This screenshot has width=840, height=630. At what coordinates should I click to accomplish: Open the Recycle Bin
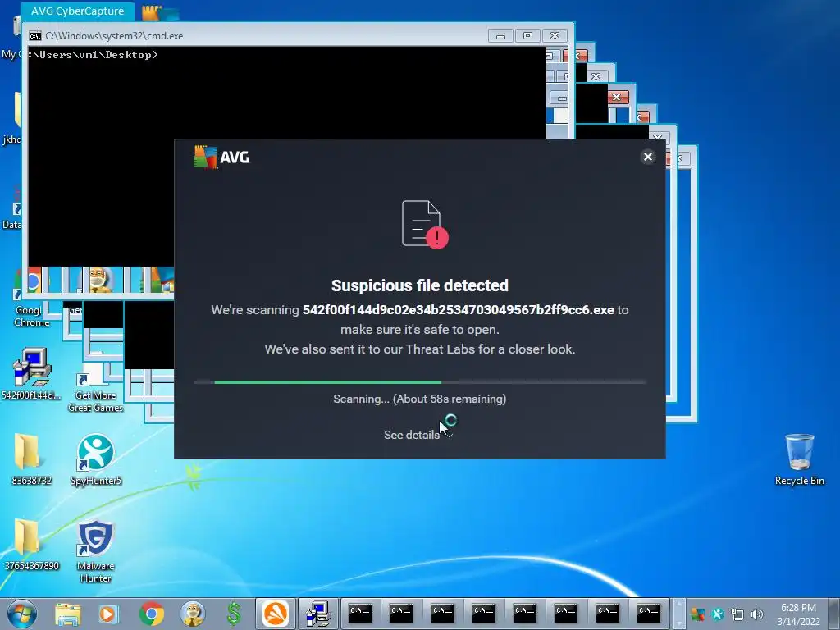point(799,459)
